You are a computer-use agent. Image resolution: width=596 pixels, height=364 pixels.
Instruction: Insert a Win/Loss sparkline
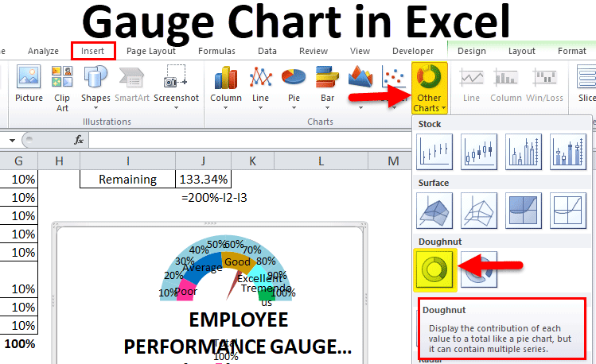click(x=544, y=85)
